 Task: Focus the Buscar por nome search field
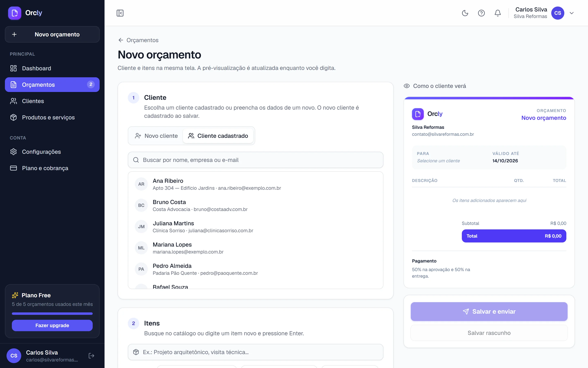255,160
